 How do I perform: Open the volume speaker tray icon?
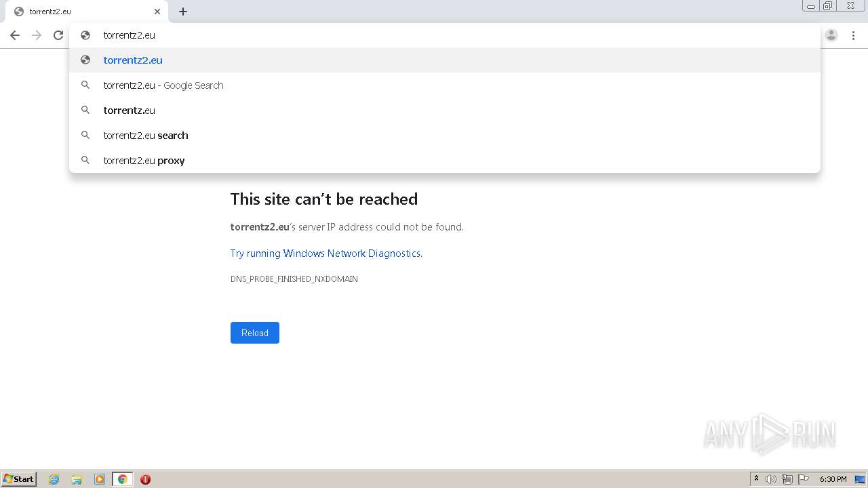(771, 479)
